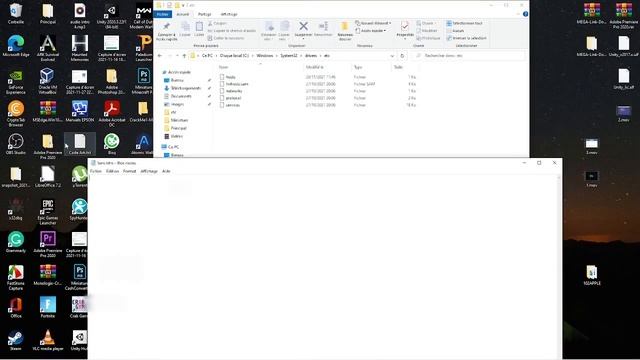
Task: Select the x32dbg desktop icon
Action: tap(16, 209)
